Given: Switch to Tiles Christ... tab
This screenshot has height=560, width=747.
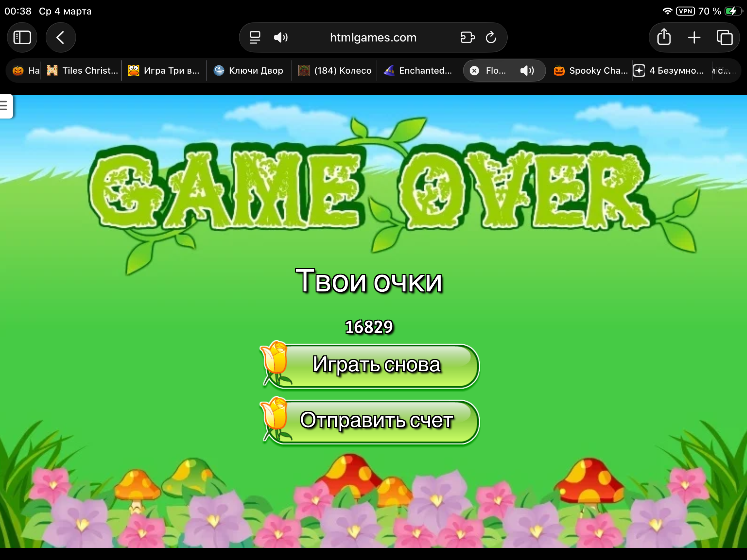Looking at the screenshot, I should point(83,71).
